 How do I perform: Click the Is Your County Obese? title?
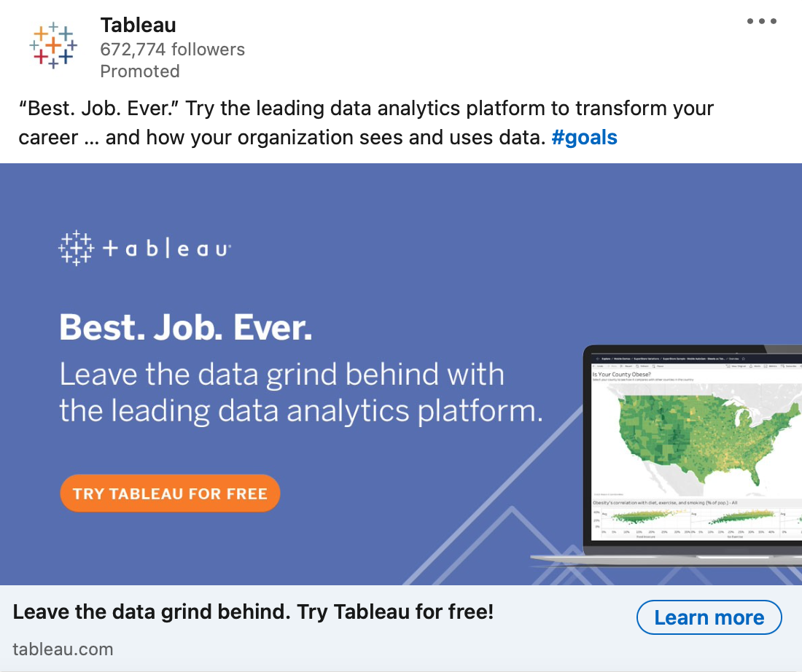tap(621, 375)
